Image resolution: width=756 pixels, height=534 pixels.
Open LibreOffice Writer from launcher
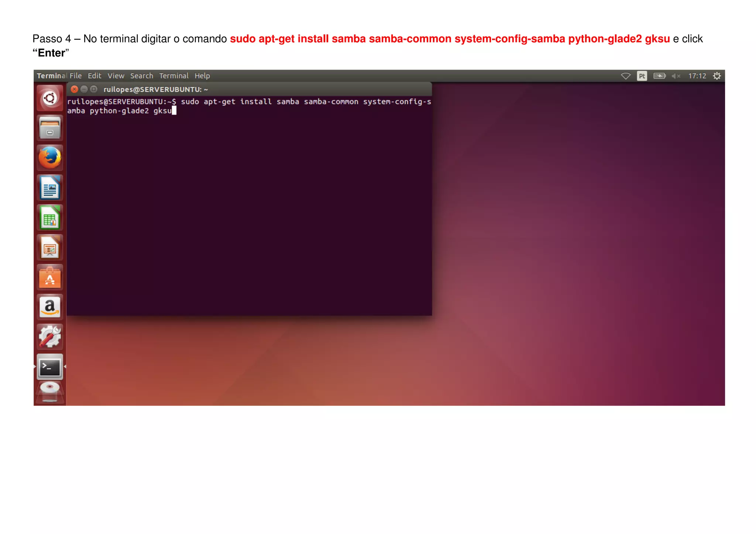pos(50,187)
